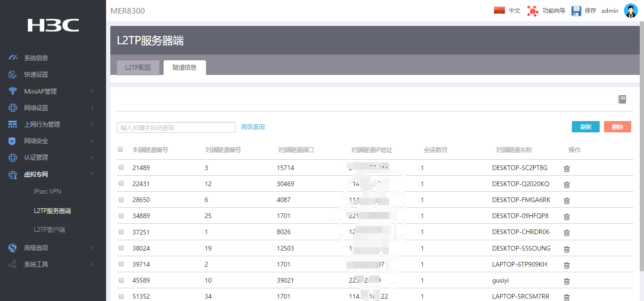Viewport: 644px width, 301px height.
Task: Open 系统信息 in the sidebar
Action: pos(36,58)
